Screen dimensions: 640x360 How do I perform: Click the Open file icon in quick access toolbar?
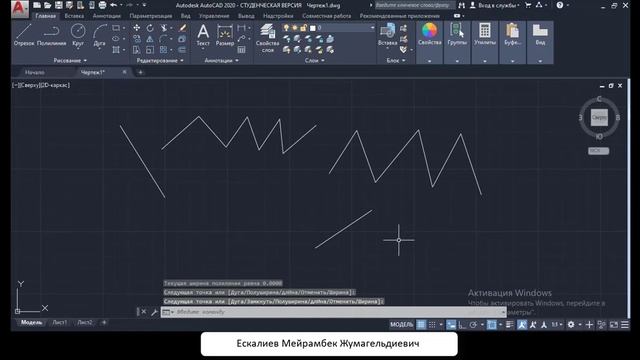[x=48, y=5]
